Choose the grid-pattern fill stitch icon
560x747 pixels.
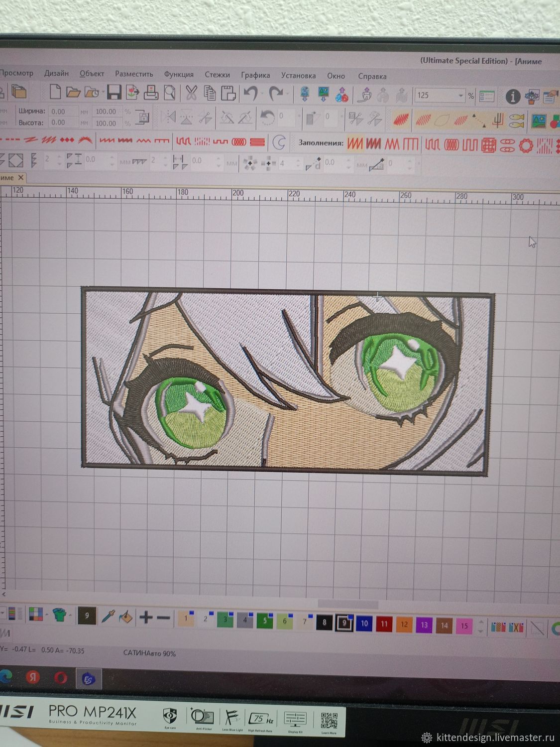coord(489,145)
